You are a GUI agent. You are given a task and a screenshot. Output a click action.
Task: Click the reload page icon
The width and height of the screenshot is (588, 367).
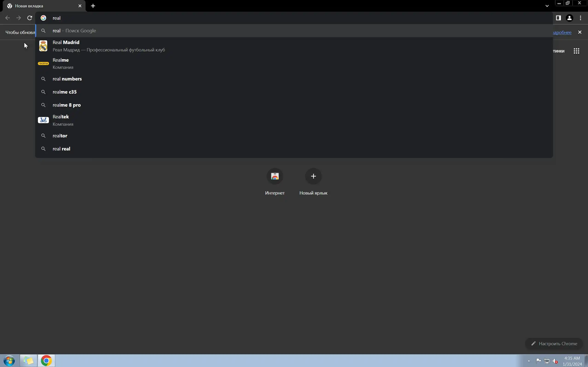click(30, 18)
